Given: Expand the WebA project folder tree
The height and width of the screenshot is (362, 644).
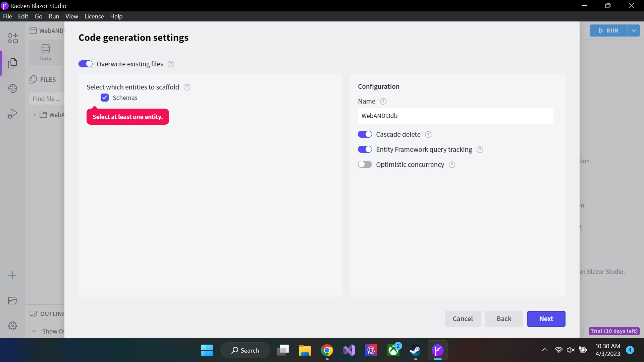Looking at the screenshot, I should coord(35,115).
